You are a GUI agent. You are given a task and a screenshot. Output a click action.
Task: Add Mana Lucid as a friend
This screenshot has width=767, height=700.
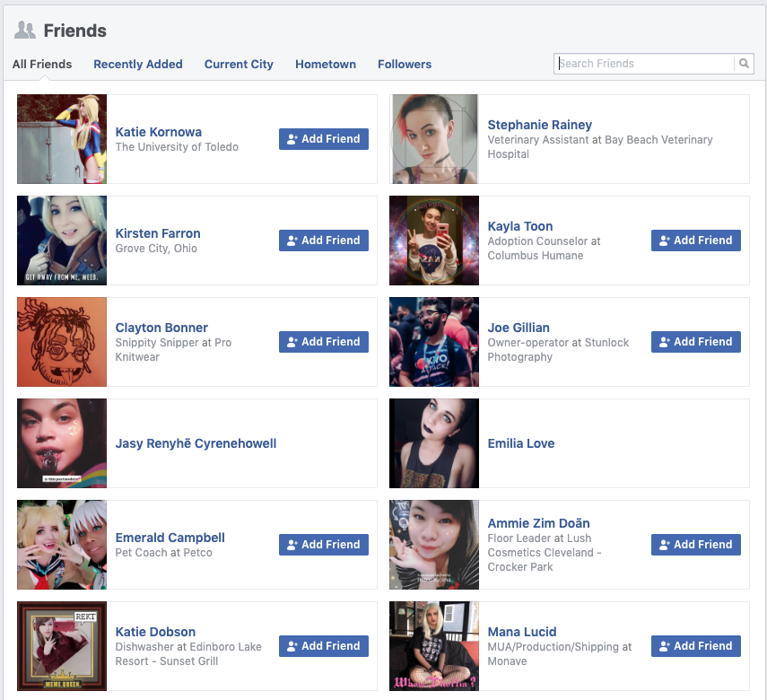[x=696, y=645]
